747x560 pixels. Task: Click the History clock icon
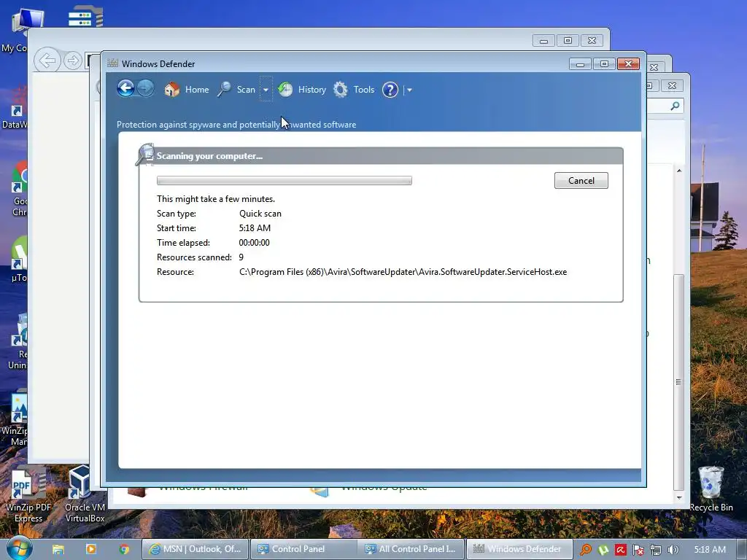pos(285,89)
